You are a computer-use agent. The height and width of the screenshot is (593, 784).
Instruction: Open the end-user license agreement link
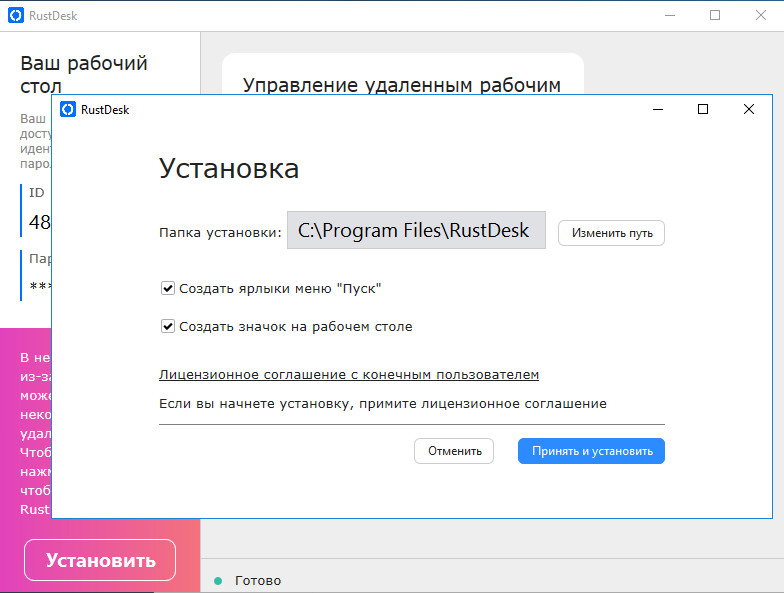coord(349,374)
